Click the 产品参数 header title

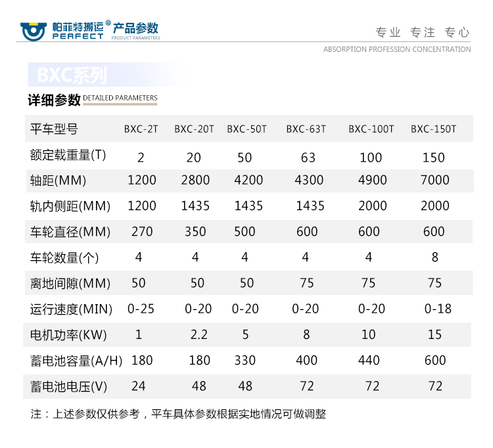coord(135,28)
